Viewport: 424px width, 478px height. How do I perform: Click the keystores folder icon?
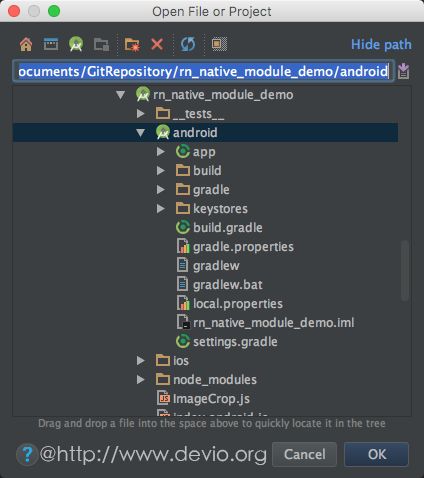pyautogui.click(x=183, y=208)
